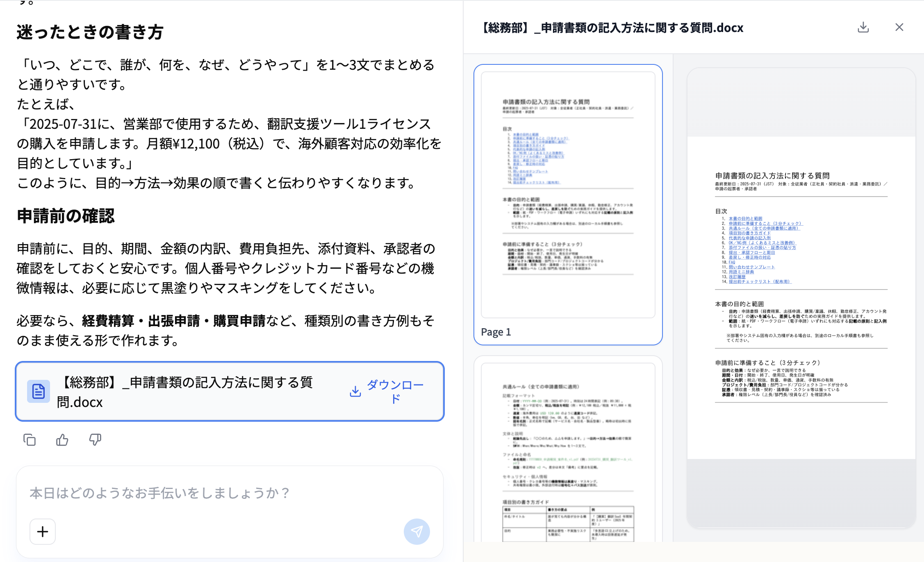
Task: Close the document preview panel
Action: (x=899, y=27)
